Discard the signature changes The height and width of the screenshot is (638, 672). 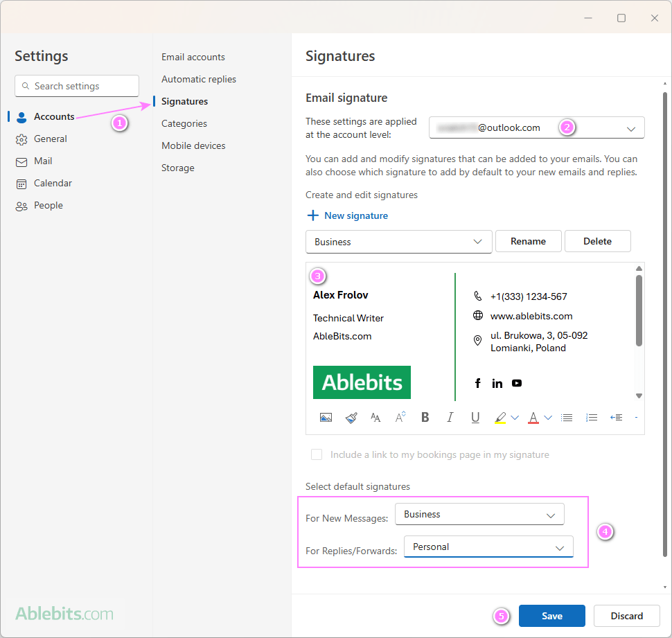click(x=626, y=616)
